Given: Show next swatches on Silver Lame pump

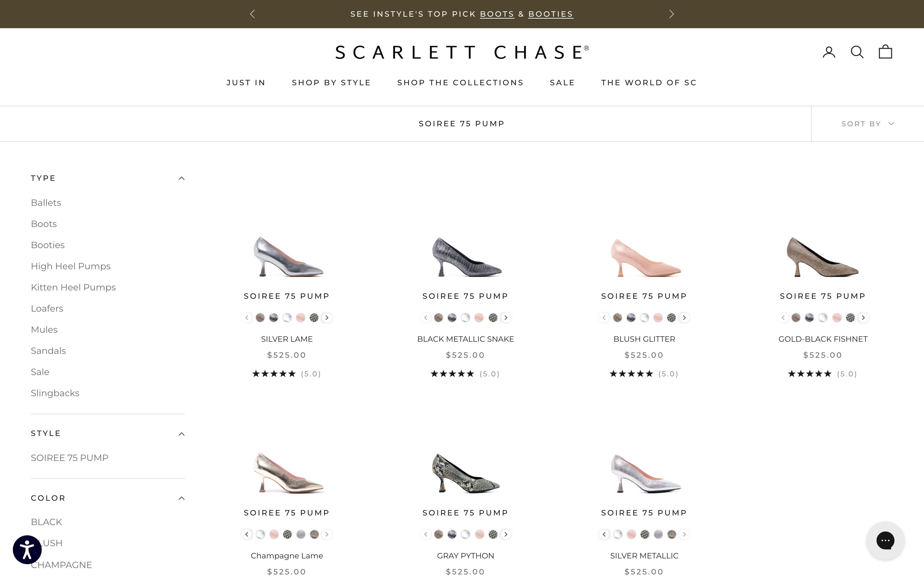Looking at the screenshot, I should [327, 317].
